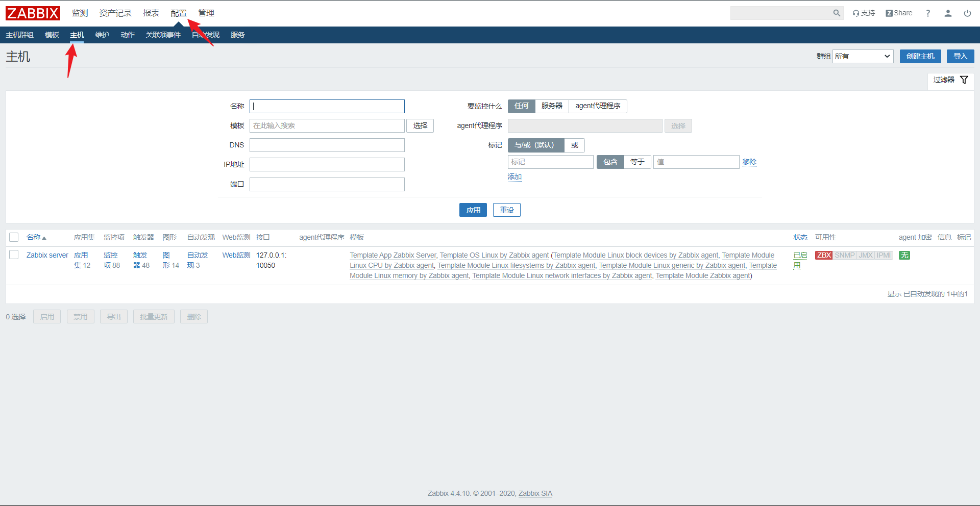This screenshot has height=506, width=980.
Task: Click the 重设 reset button
Action: click(507, 210)
